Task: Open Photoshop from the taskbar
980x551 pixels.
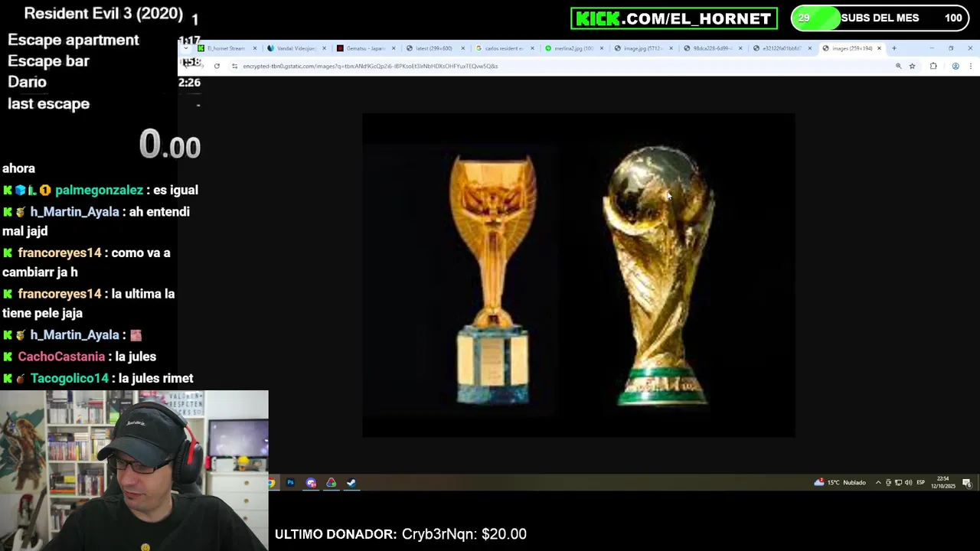Action: tap(290, 483)
